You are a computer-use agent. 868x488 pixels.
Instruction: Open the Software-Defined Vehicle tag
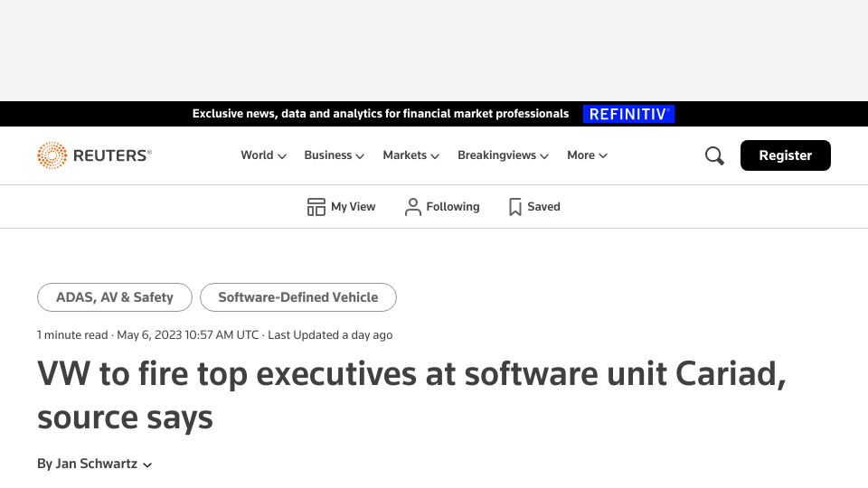pyautogui.click(x=297, y=297)
